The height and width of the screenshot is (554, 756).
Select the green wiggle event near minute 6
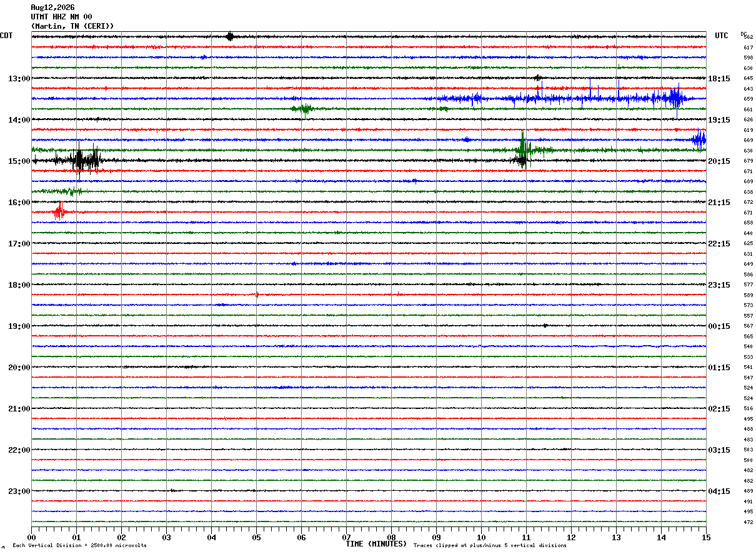click(304, 109)
